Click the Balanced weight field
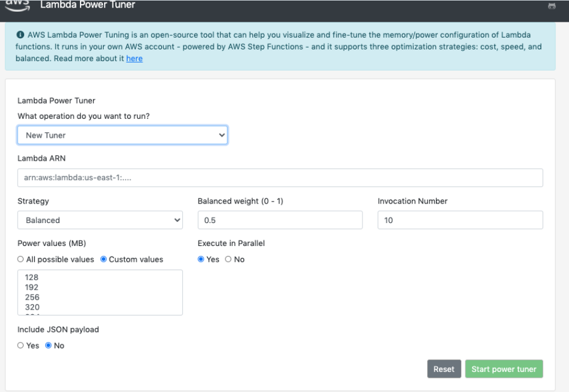Viewport: 569px width, 392px height. [279, 220]
